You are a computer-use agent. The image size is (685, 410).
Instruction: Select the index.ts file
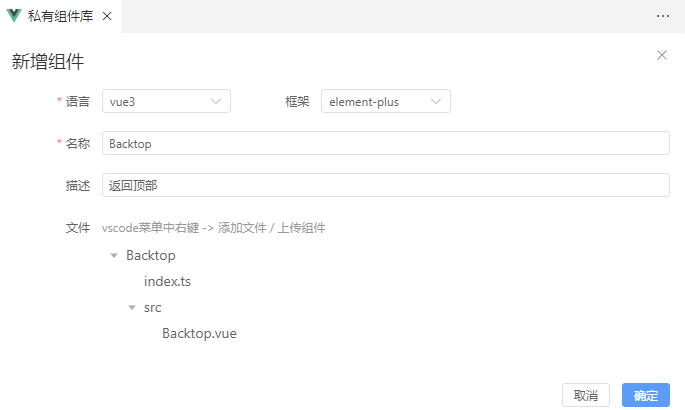[x=167, y=282]
